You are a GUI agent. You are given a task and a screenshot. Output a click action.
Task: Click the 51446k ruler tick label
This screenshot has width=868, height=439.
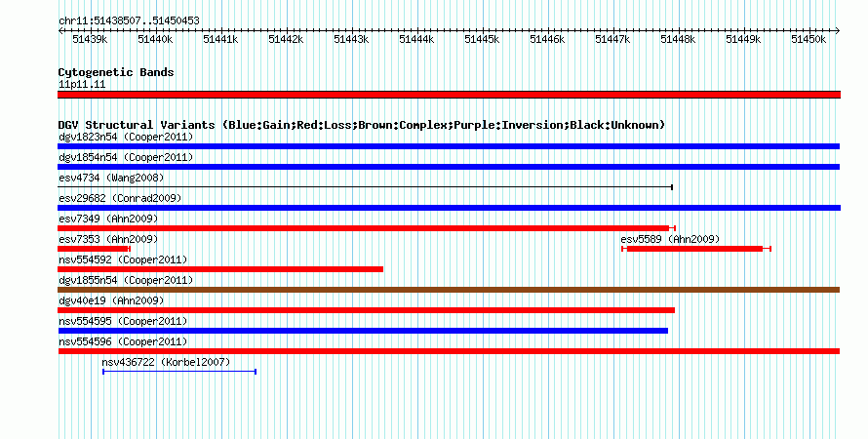click(x=547, y=39)
